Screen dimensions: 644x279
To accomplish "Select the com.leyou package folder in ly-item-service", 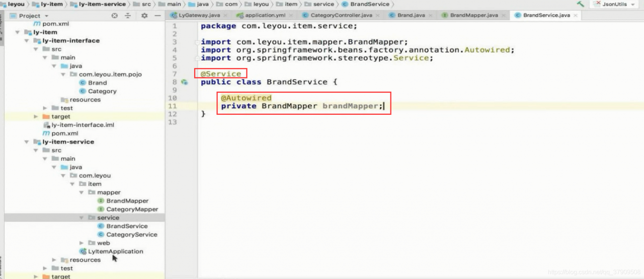I will tap(95, 176).
